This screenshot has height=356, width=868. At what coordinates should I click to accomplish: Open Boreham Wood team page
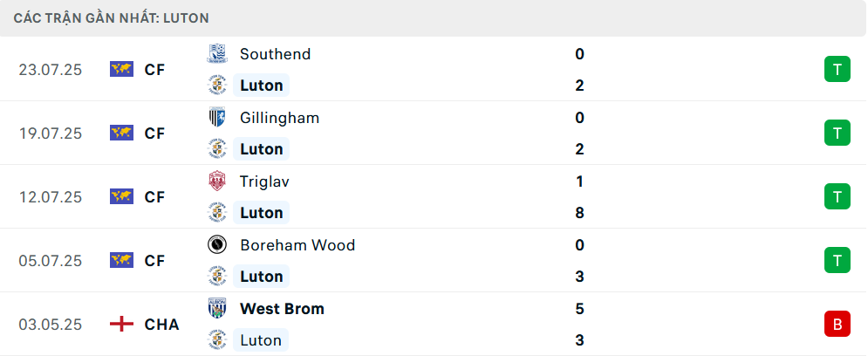pyautogui.click(x=297, y=244)
